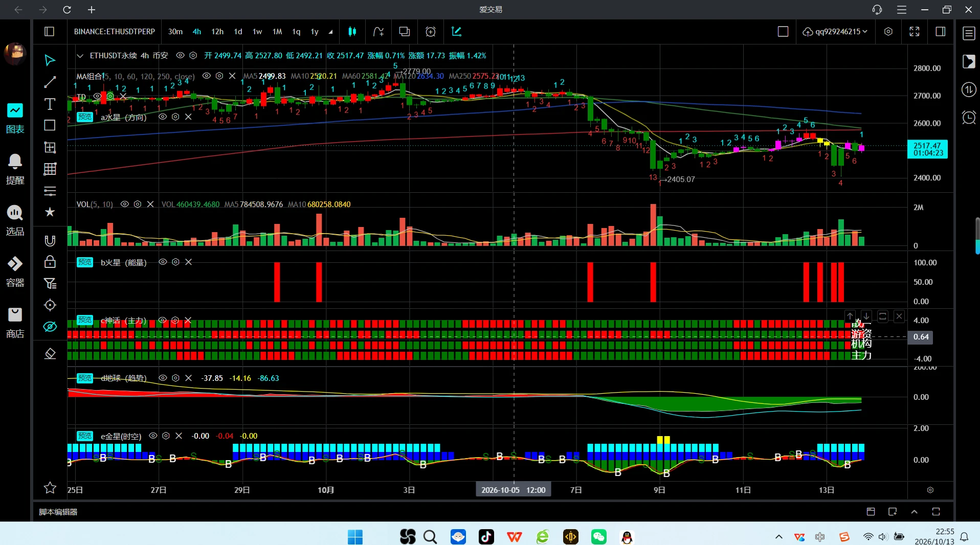Click the right edge vertical scrollbar

tap(977, 236)
